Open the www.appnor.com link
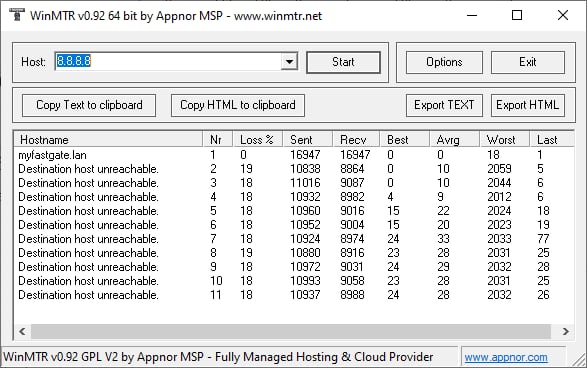 [x=506, y=358]
